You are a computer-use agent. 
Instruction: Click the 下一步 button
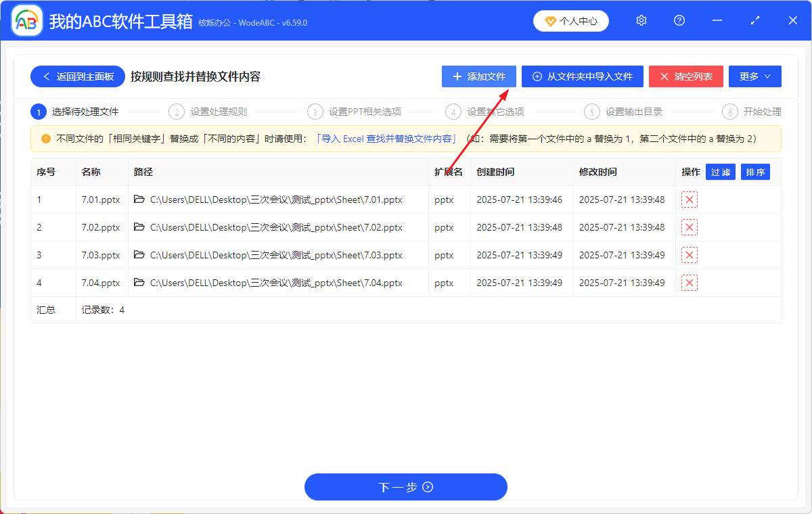[x=405, y=487]
